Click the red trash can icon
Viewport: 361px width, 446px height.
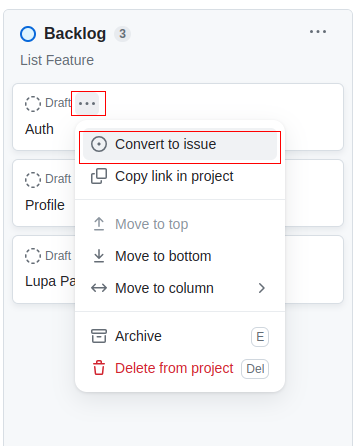pos(99,368)
